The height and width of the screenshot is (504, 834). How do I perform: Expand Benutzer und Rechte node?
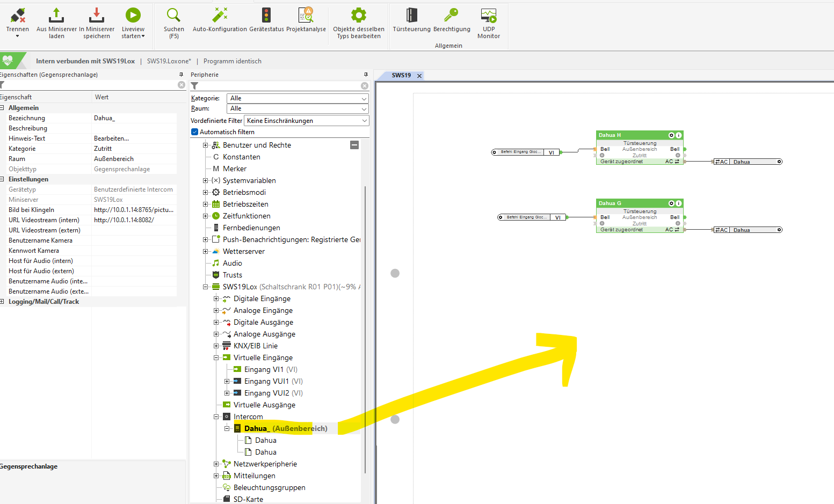205,145
